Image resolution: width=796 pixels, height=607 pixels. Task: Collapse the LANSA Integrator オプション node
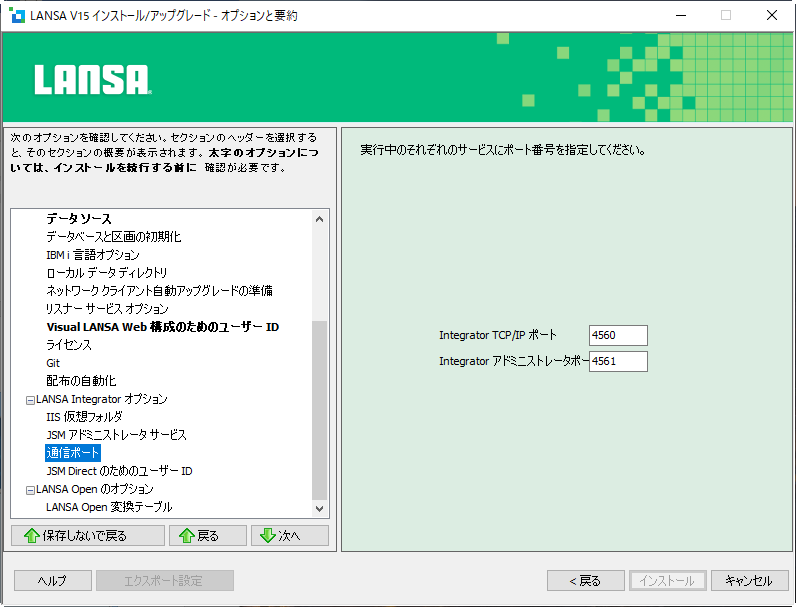click(30, 400)
